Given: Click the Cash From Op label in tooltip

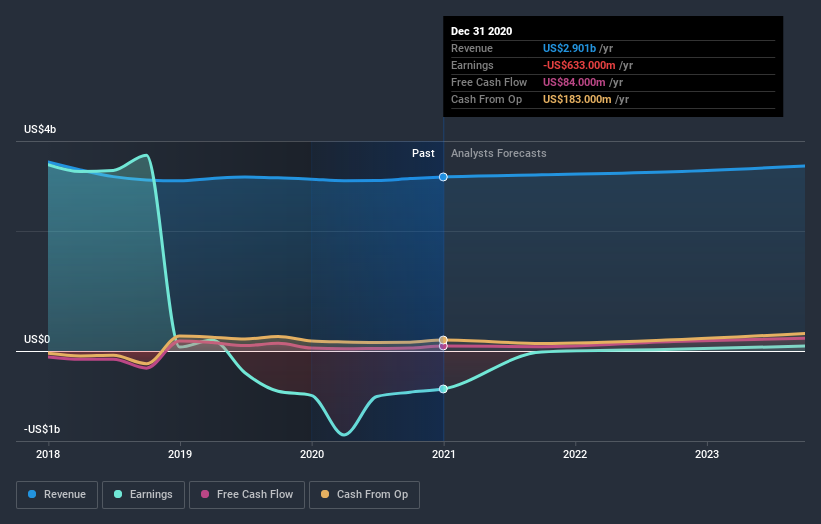Looking at the screenshot, I should [x=486, y=99].
